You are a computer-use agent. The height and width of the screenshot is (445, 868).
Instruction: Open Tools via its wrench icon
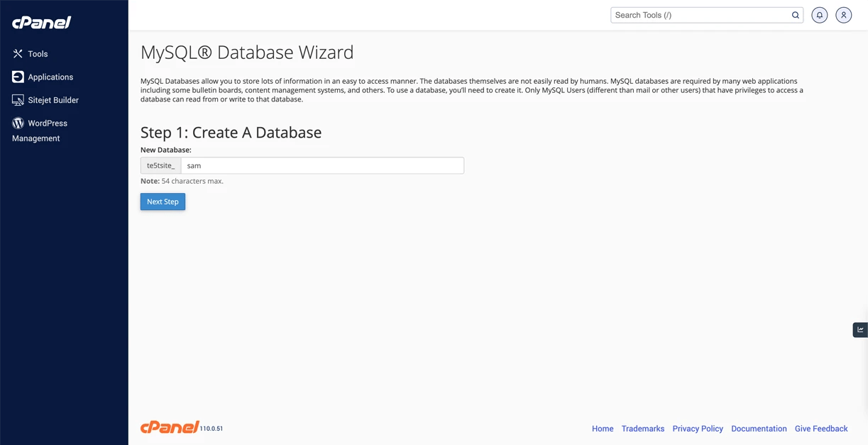coord(18,54)
